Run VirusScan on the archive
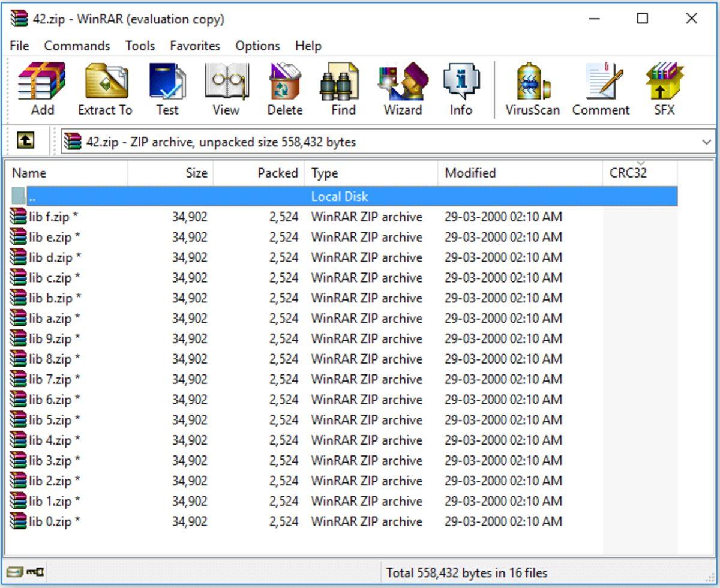The image size is (720, 588). (x=532, y=89)
